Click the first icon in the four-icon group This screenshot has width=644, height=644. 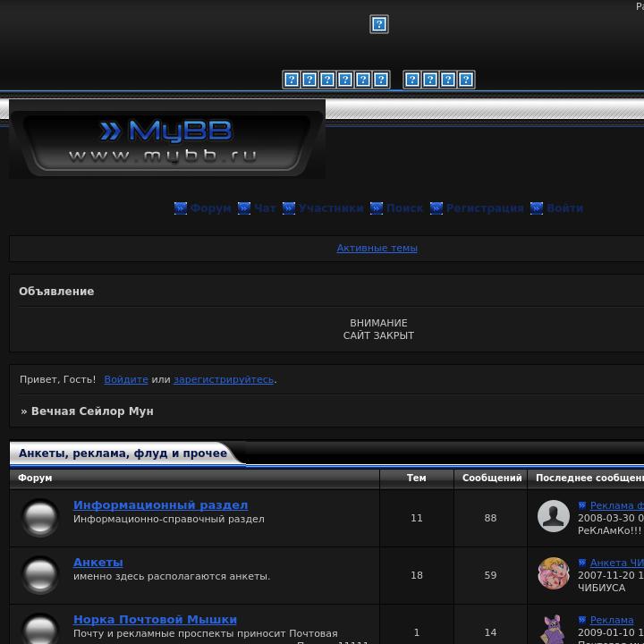[412, 80]
